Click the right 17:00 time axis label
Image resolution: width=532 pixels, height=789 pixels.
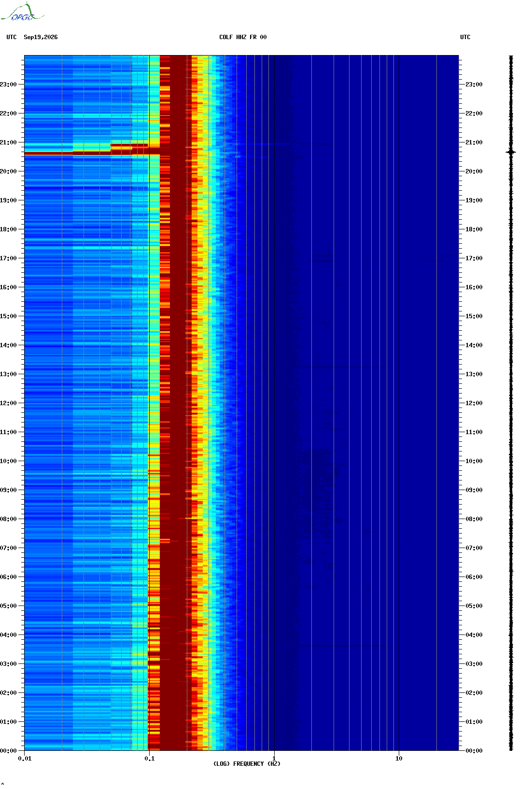click(x=474, y=258)
